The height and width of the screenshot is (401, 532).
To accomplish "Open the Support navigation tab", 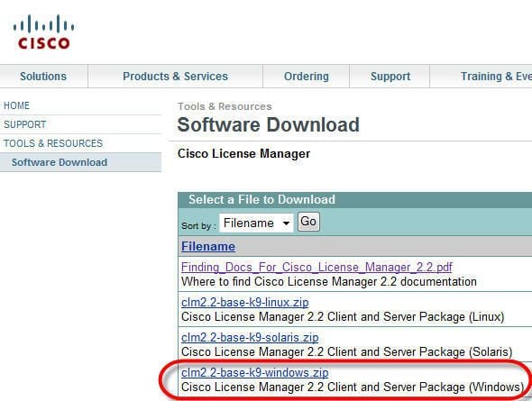I will 390,77.
